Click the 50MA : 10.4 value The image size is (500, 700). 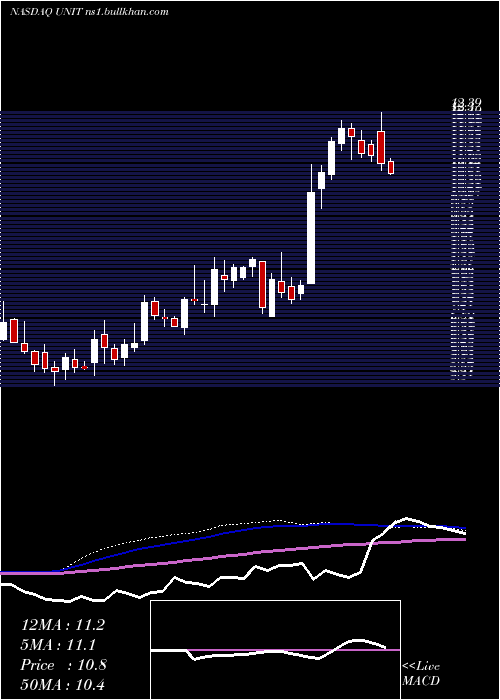click(x=63, y=685)
